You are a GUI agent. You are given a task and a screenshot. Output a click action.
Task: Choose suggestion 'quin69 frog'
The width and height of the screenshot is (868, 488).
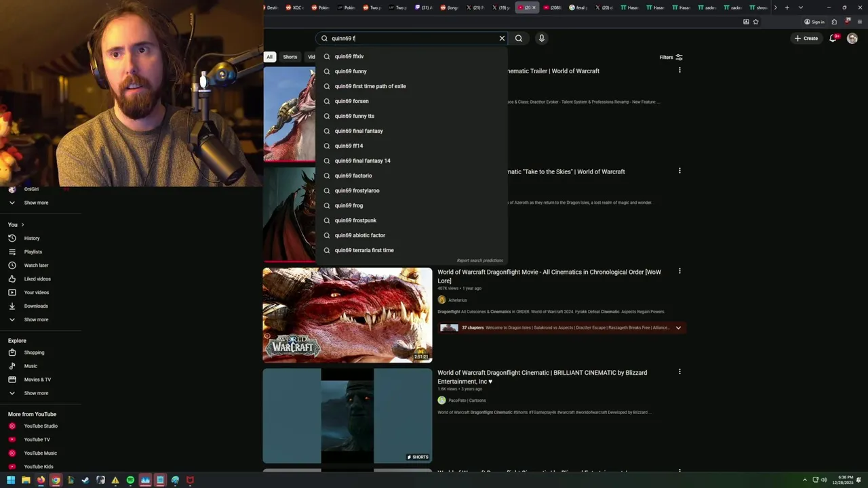point(412,205)
